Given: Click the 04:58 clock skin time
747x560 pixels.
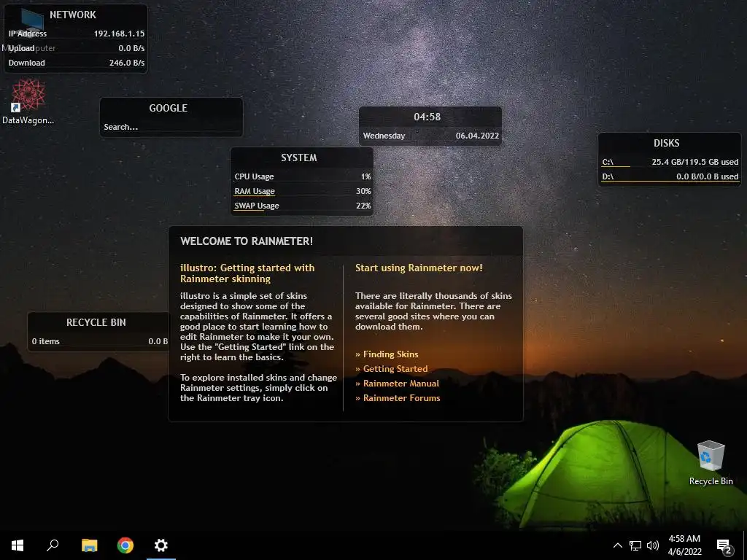Looking at the screenshot, I should (x=427, y=117).
